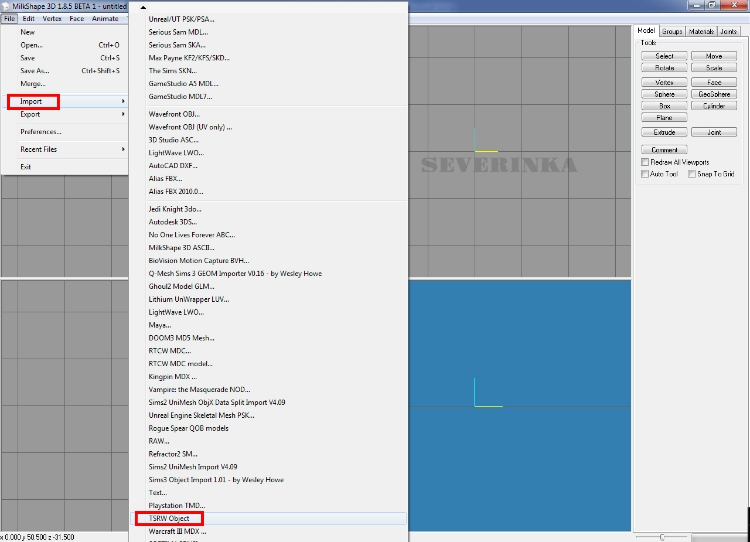The width and height of the screenshot is (750, 542).
Task: Select the Sphere tool button
Action: coord(664,94)
